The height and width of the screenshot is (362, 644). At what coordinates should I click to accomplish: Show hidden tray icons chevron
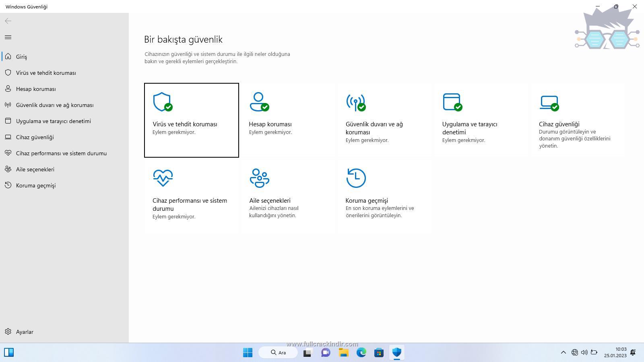tap(563, 353)
